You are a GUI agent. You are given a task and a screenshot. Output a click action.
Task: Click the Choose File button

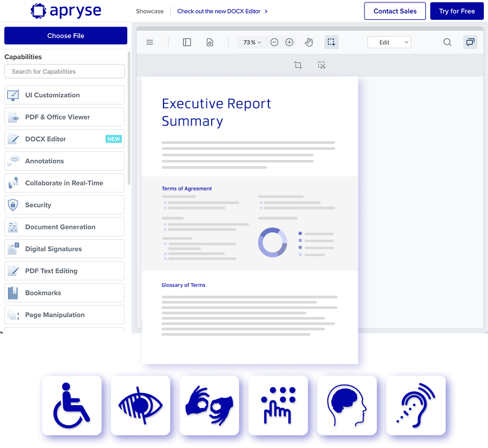[x=66, y=36]
